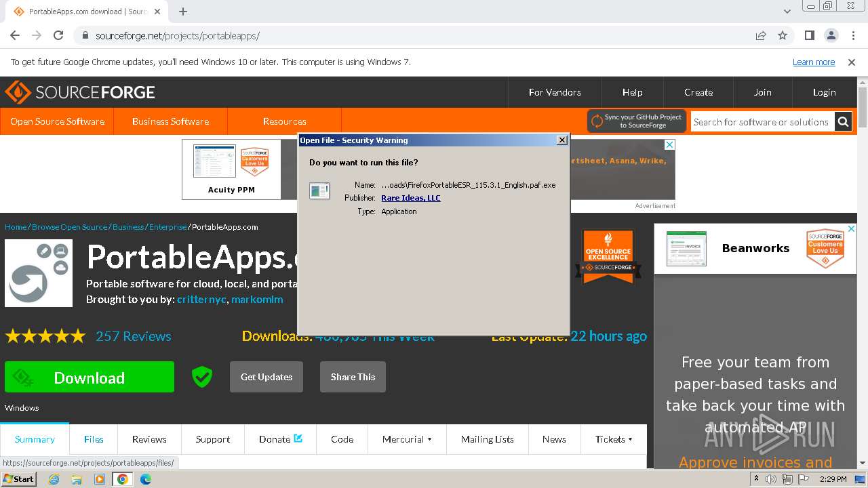This screenshot has height=488, width=868.
Task: Close the Security Warning dialog
Action: coord(561,140)
